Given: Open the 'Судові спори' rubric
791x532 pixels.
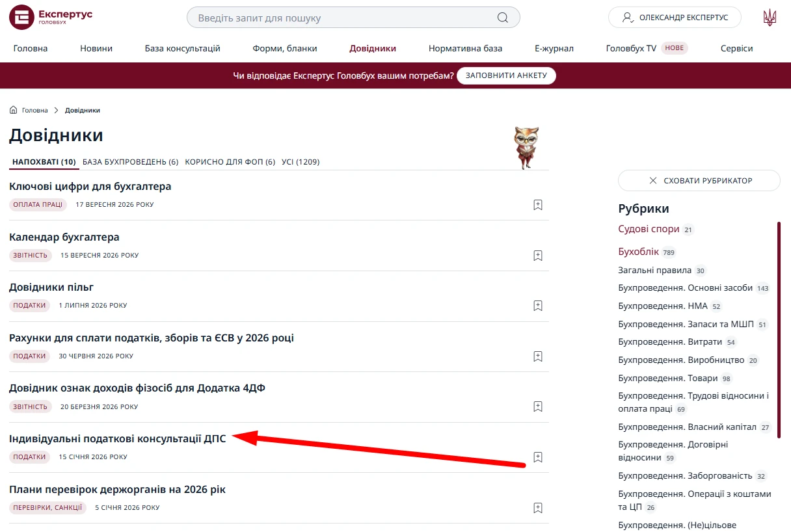Looking at the screenshot, I should point(649,229).
